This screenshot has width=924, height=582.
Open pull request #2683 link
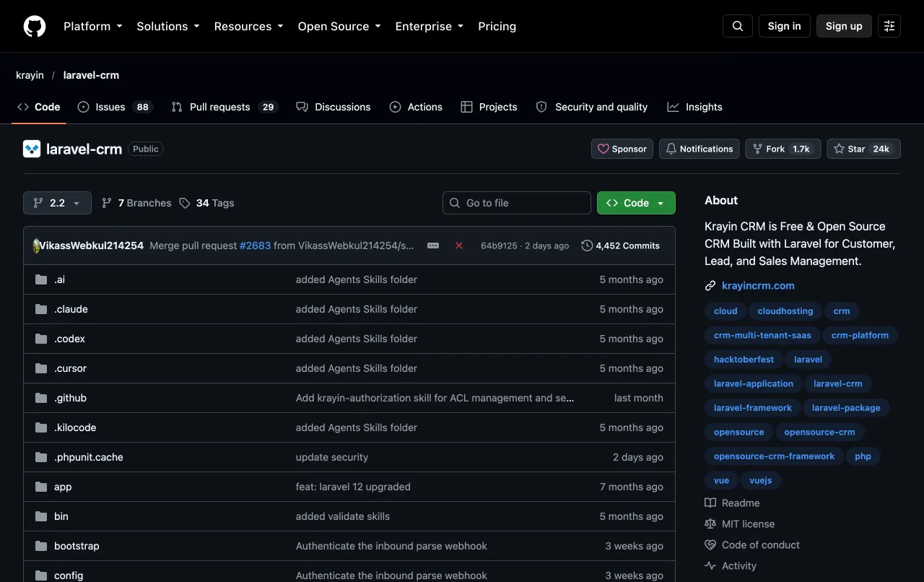click(255, 246)
